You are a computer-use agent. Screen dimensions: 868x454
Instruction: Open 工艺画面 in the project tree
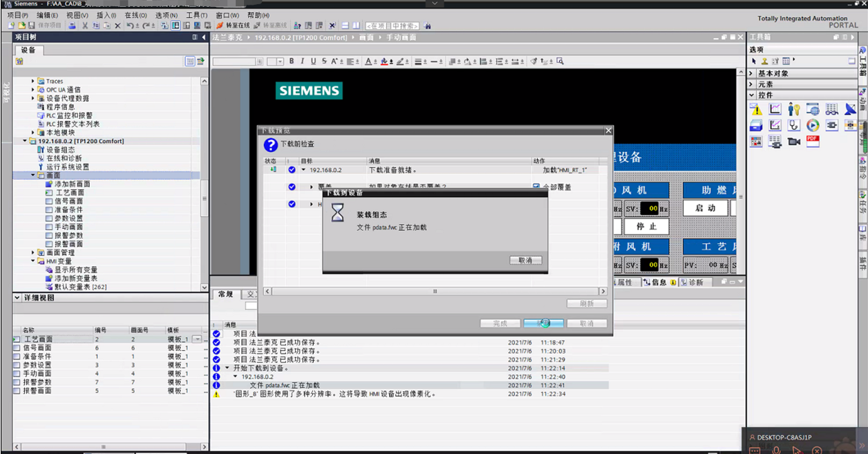pyautogui.click(x=69, y=193)
